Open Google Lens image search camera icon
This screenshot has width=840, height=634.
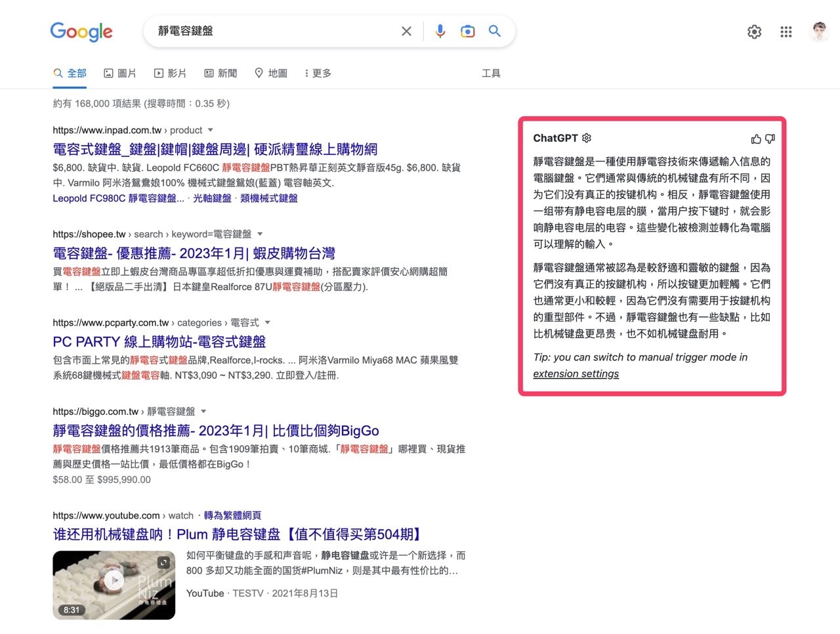(467, 31)
